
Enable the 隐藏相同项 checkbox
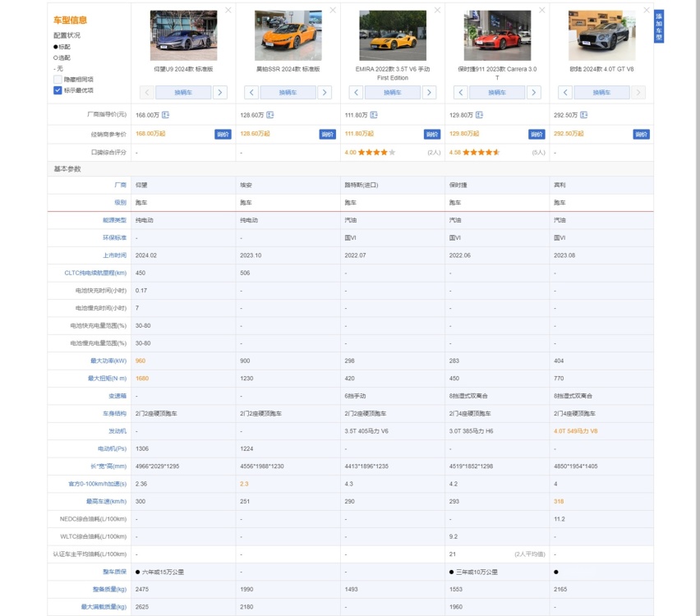coord(58,80)
